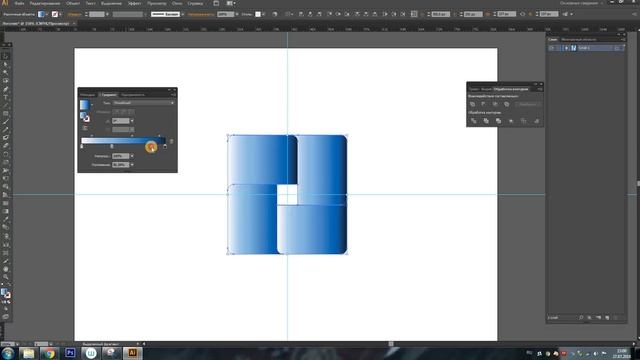Select the Zoom tool in the toolbar

[6, 277]
